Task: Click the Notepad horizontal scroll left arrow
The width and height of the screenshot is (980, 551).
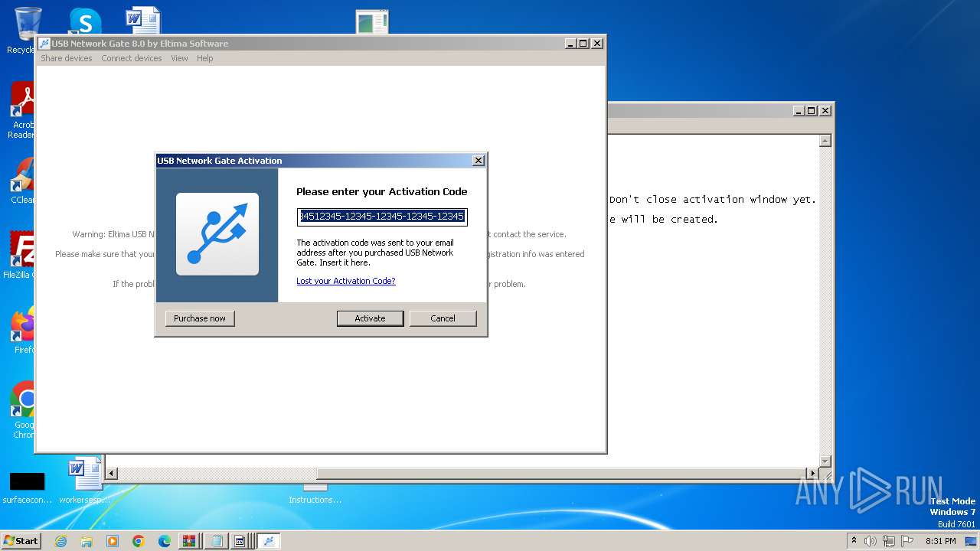Action: (x=111, y=474)
